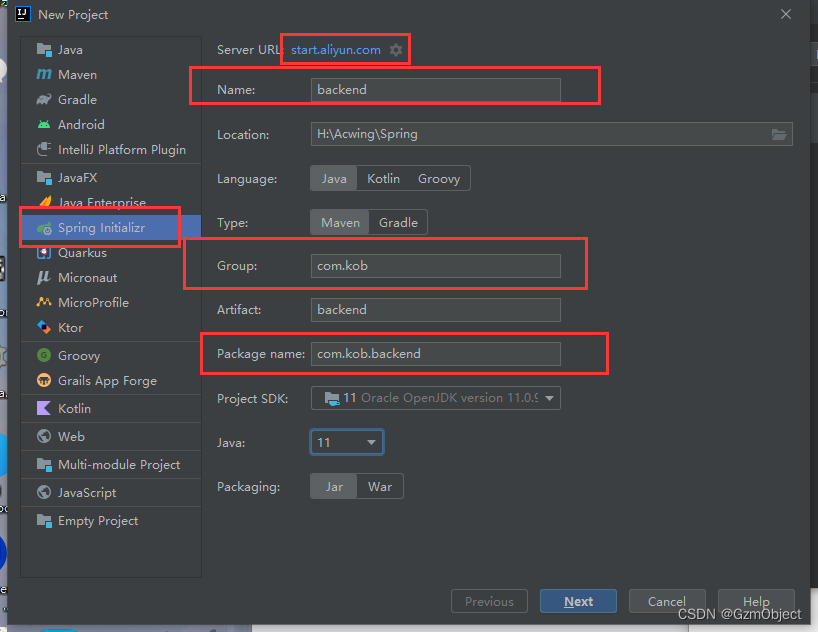Image resolution: width=818 pixels, height=632 pixels.
Task: Pick Empty Project entry
Action: click(111, 521)
